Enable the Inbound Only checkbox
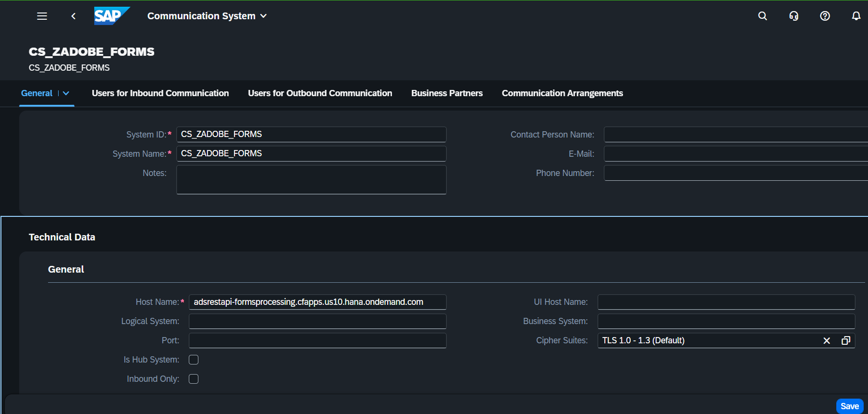Viewport: 868px width, 414px height. click(194, 379)
